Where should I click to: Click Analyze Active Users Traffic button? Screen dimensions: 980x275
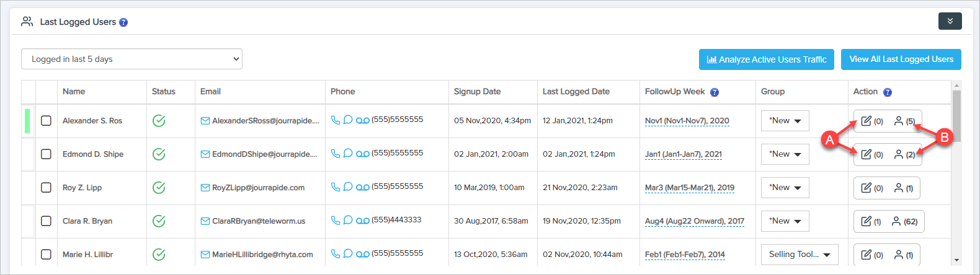(x=766, y=59)
